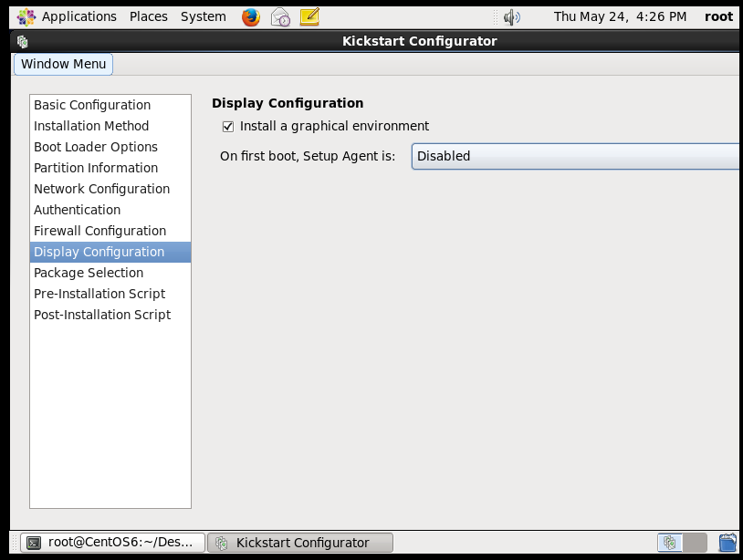This screenshot has height=560, width=743.
Task: Click the trash icon in bottom panel
Action: click(x=727, y=543)
